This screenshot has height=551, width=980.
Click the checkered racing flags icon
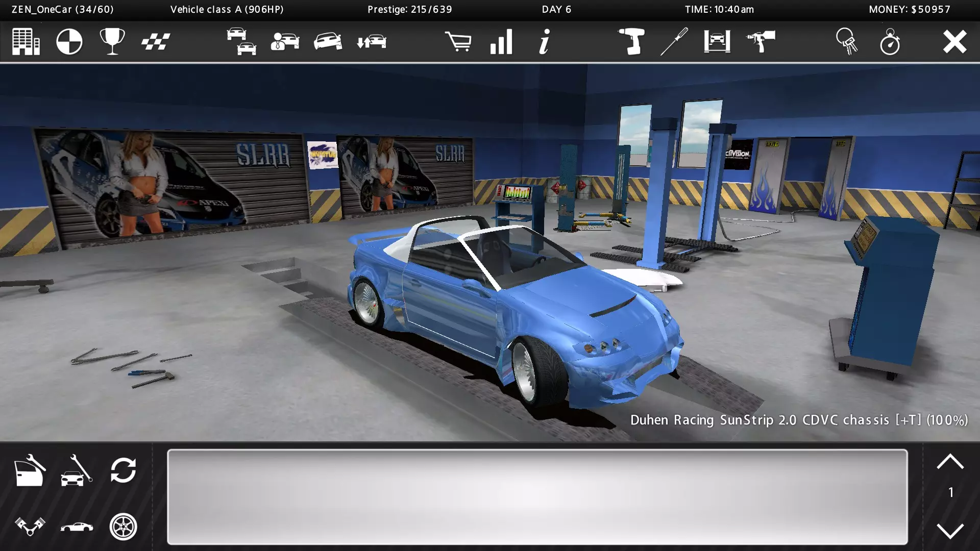[x=155, y=42]
